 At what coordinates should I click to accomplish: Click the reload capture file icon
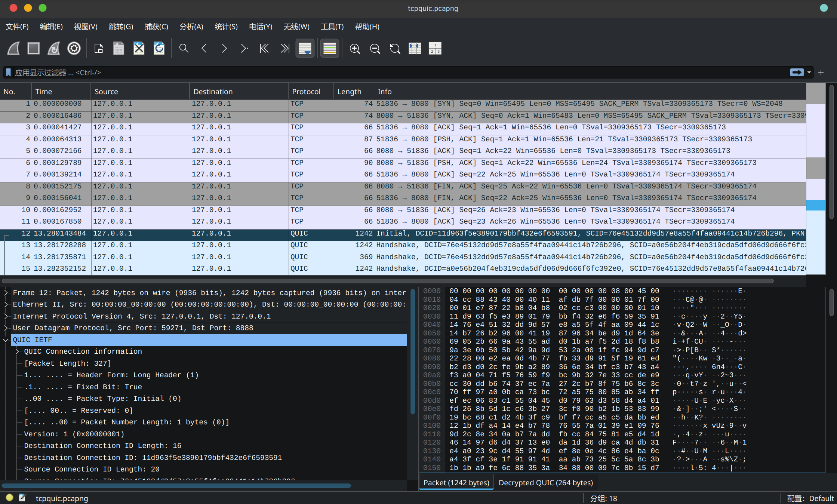click(159, 48)
